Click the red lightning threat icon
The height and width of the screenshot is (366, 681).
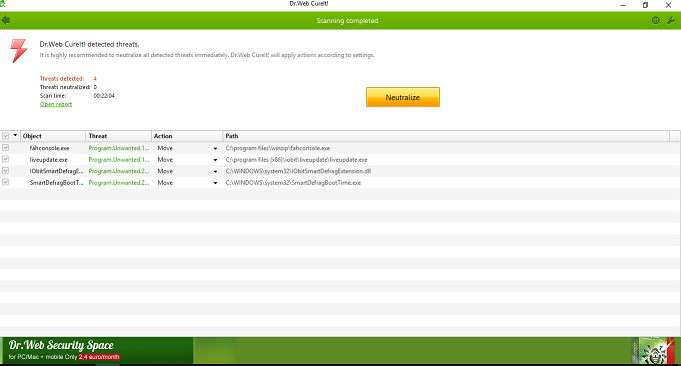tap(19, 51)
